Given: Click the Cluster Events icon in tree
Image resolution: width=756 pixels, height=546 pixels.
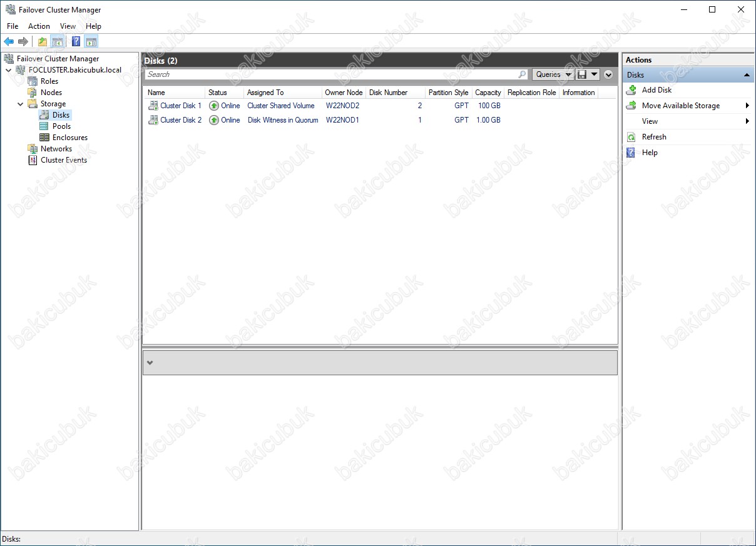Looking at the screenshot, I should pos(33,160).
